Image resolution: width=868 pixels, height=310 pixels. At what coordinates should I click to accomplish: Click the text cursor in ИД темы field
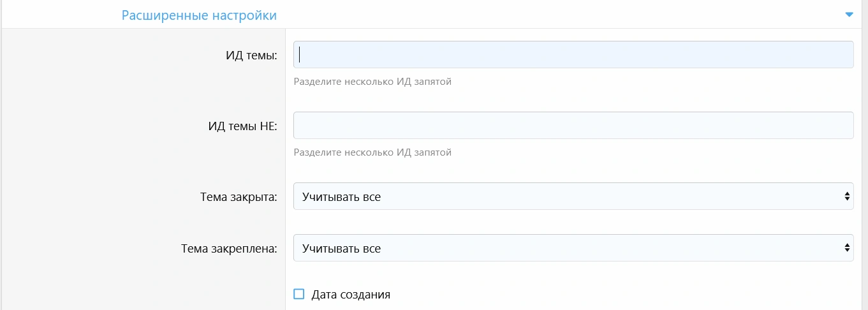pyautogui.click(x=300, y=55)
